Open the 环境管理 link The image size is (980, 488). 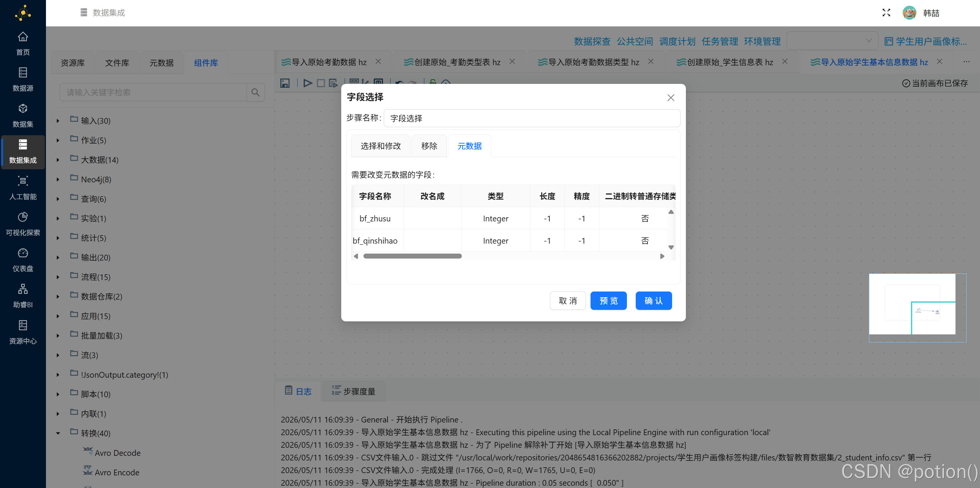[x=762, y=41]
